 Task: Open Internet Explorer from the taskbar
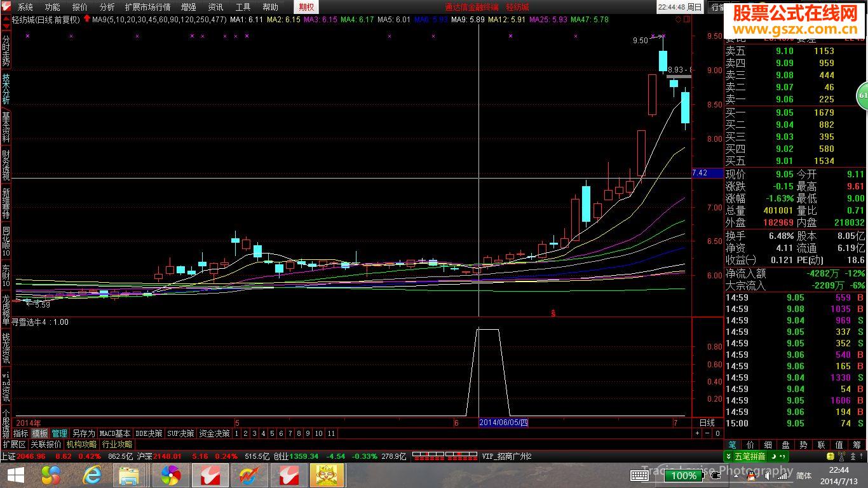tap(92, 475)
